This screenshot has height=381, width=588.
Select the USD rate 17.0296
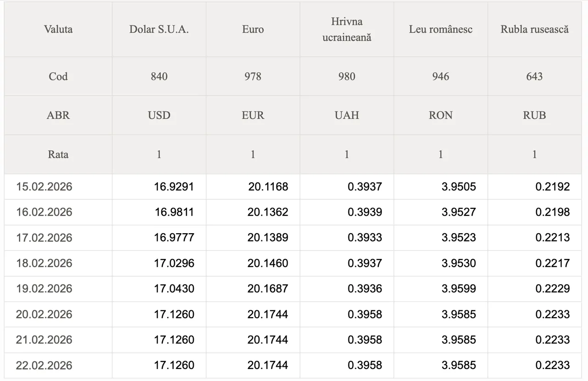pos(174,263)
